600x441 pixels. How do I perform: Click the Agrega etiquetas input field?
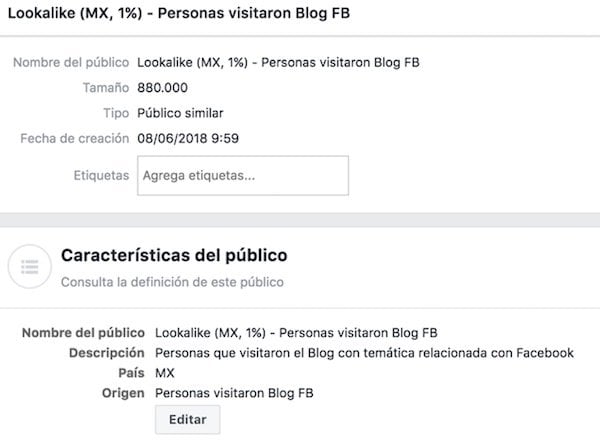click(243, 175)
